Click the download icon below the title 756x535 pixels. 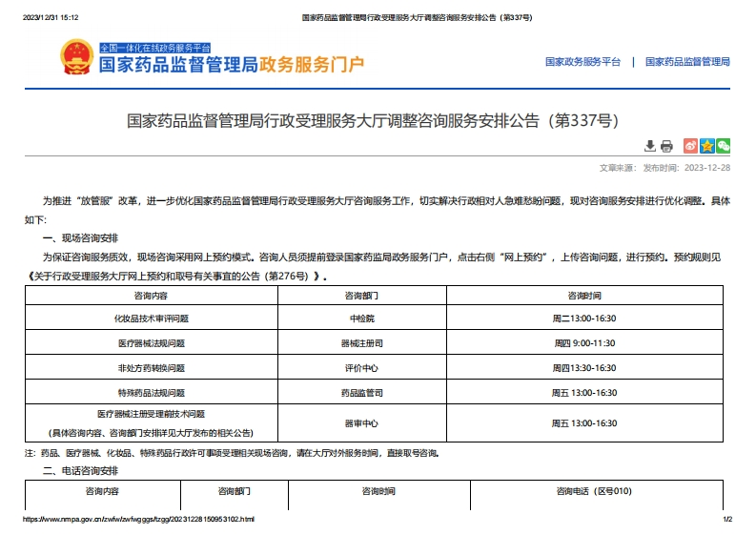[650, 146]
